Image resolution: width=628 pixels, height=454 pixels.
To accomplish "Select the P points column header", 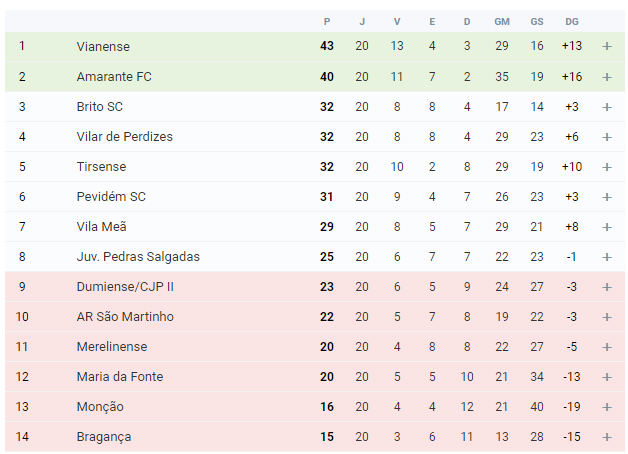I will 327,22.
